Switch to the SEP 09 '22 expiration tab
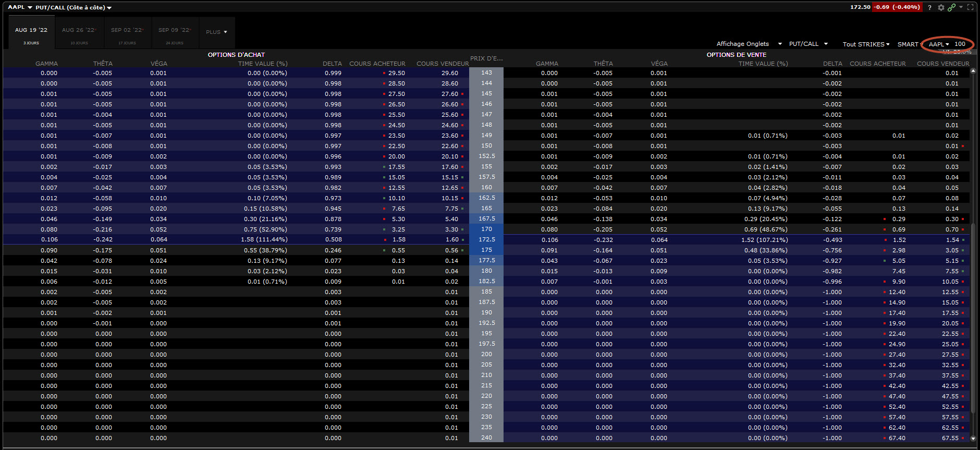This screenshot has height=450, width=980. 174,33
